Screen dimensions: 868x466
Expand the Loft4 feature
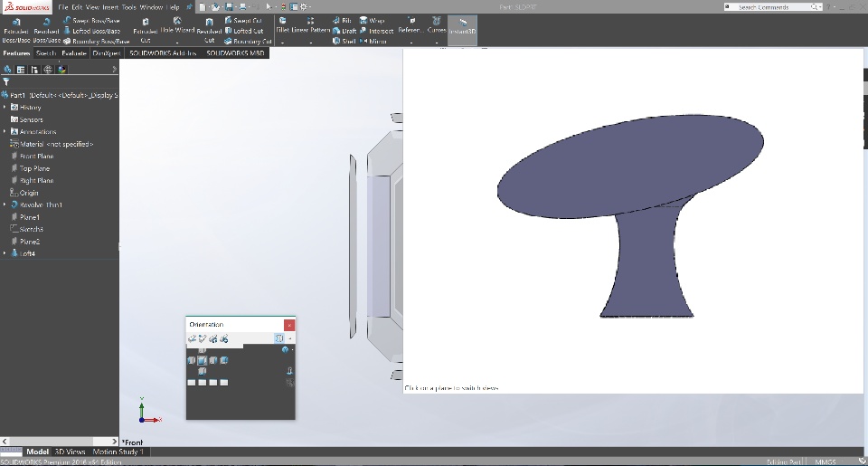5,253
